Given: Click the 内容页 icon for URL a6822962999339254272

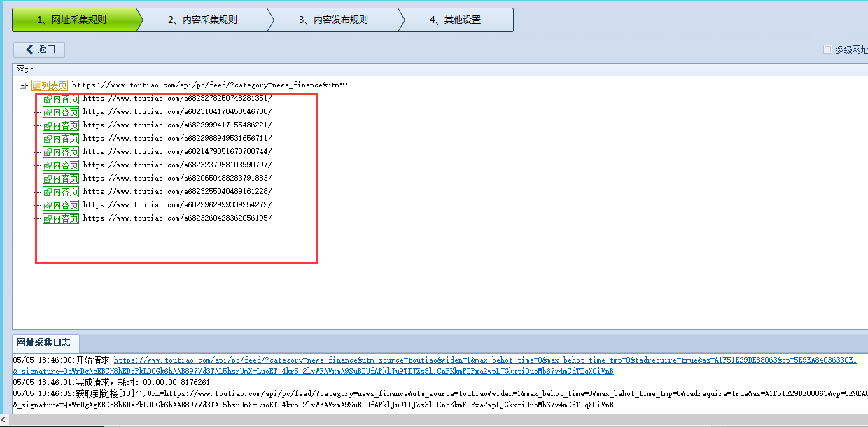Looking at the screenshot, I should [61, 205].
